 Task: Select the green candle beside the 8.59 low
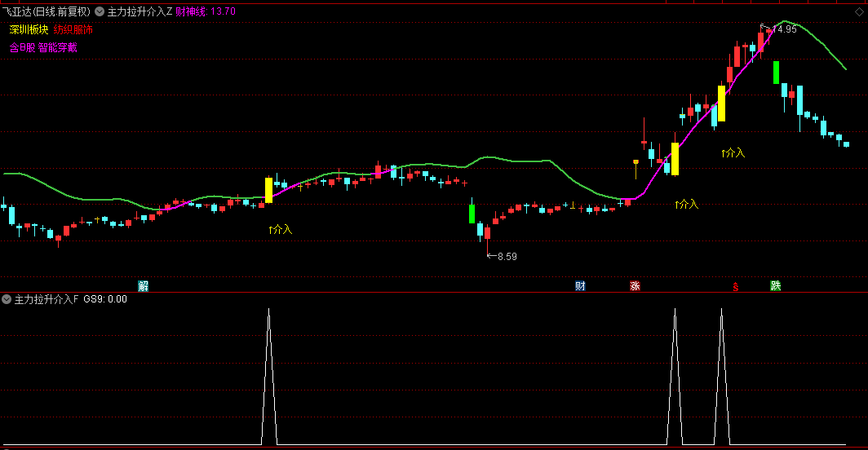(x=472, y=214)
